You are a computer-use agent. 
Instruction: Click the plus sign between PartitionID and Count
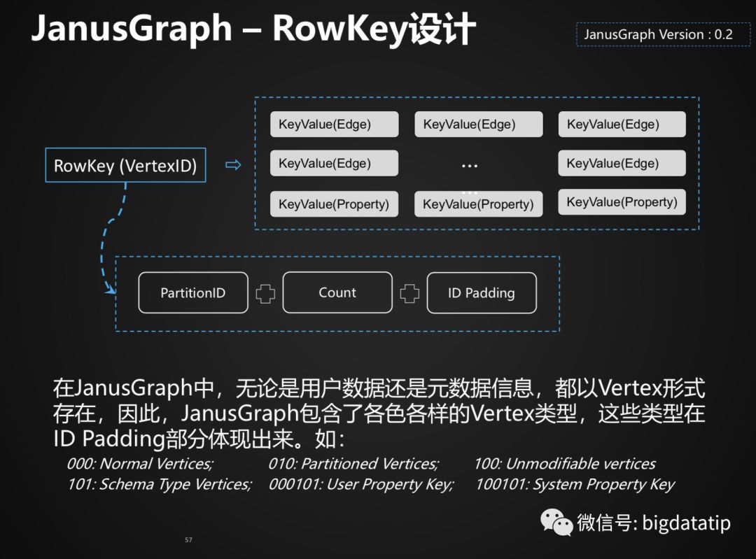click(265, 293)
